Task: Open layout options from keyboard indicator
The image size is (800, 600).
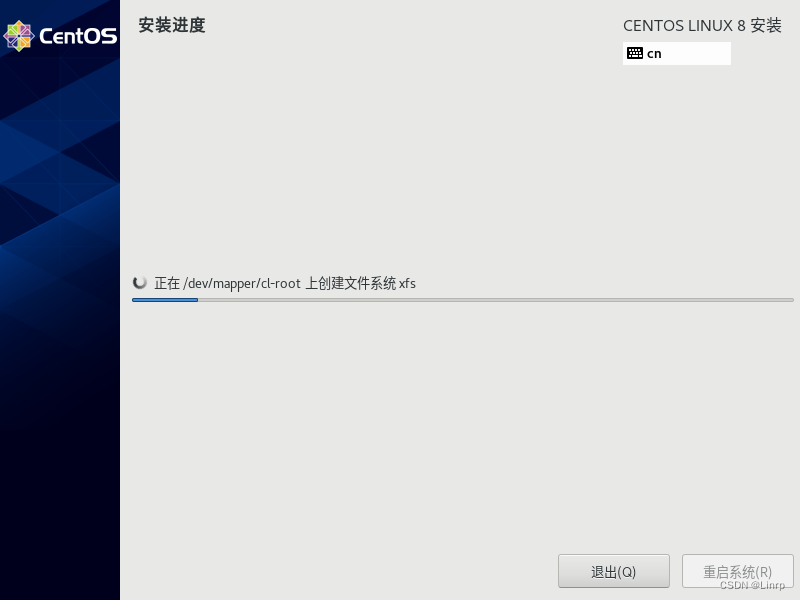Action: pyautogui.click(x=676, y=53)
